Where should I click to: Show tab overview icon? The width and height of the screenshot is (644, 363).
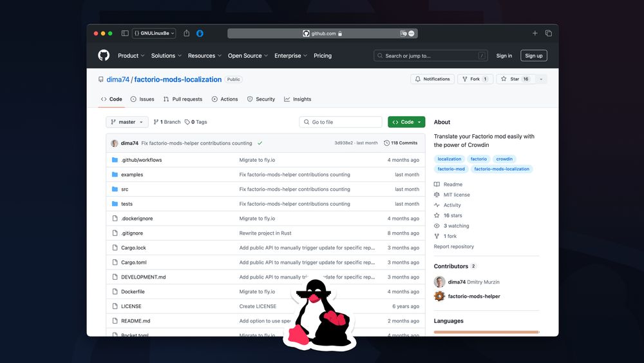pyautogui.click(x=548, y=34)
